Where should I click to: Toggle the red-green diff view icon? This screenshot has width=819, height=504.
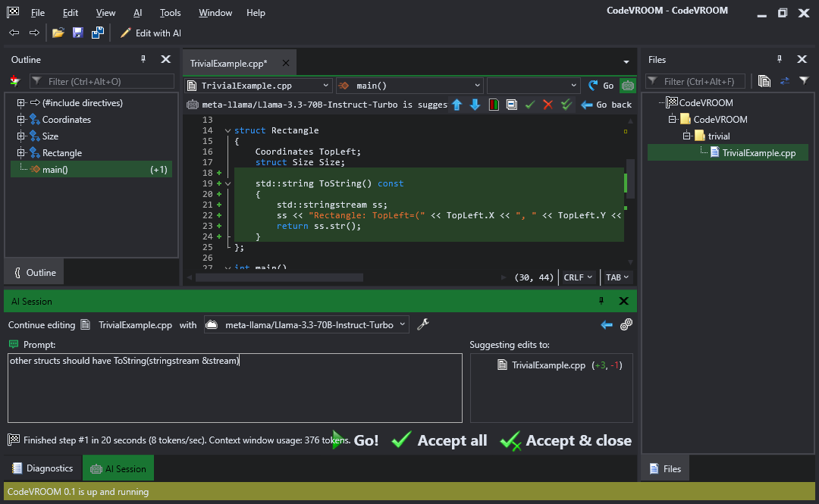(x=494, y=105)
